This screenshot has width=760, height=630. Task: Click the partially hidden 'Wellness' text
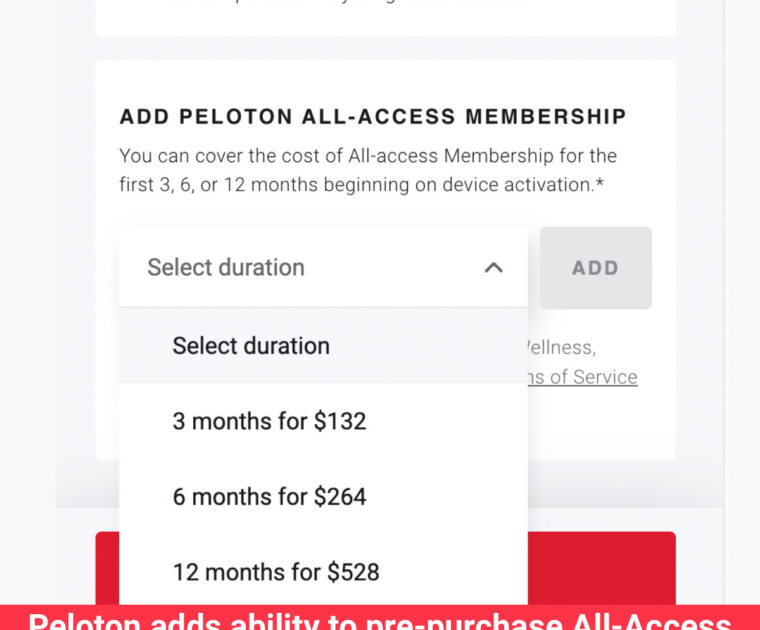coord(558,348)
